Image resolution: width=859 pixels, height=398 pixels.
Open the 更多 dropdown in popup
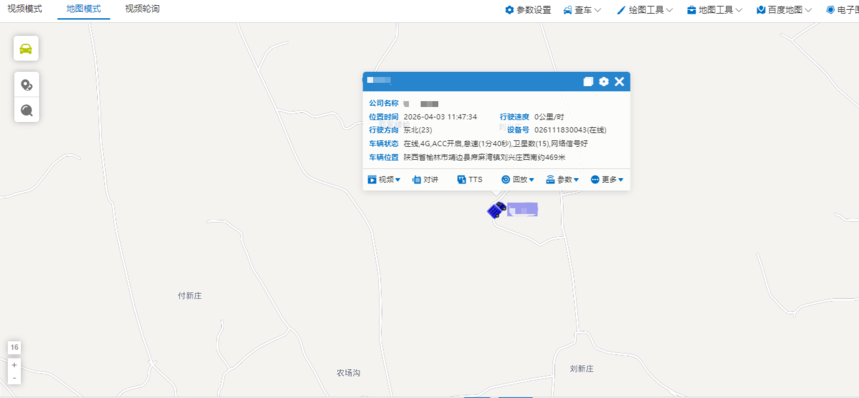pyautogui.click(x=607, y=180)
